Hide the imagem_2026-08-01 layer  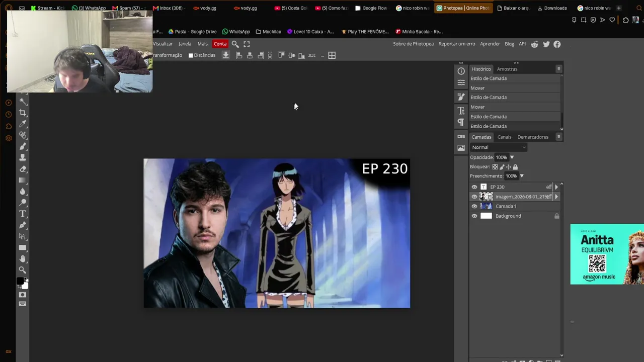click(x=474, y=197)
